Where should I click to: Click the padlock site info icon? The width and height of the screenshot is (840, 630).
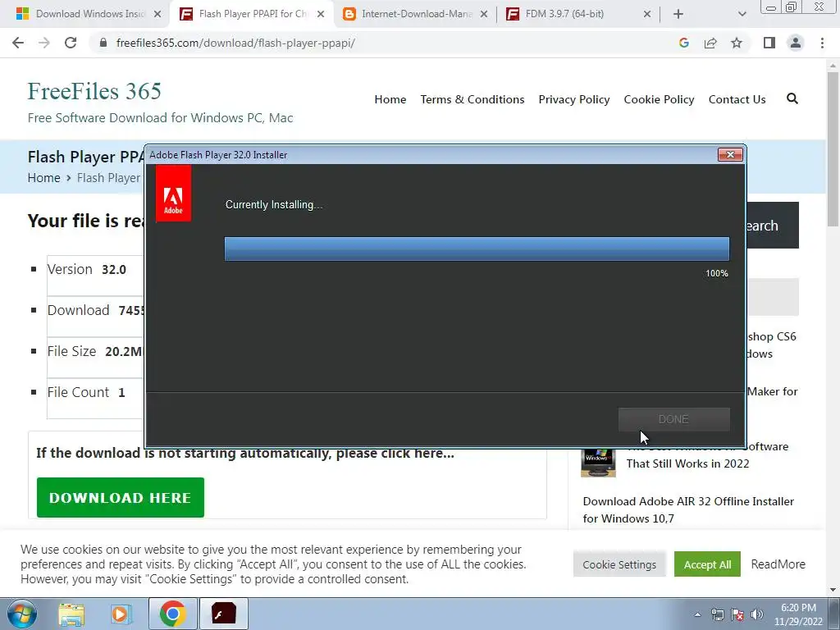tap(103, 43)
